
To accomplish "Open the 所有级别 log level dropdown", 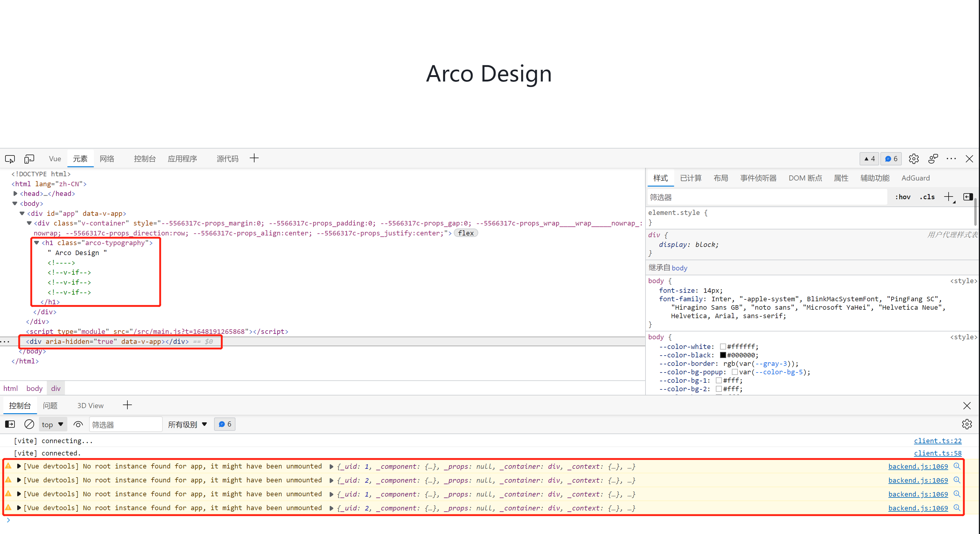I will click(x=187, y=424).
